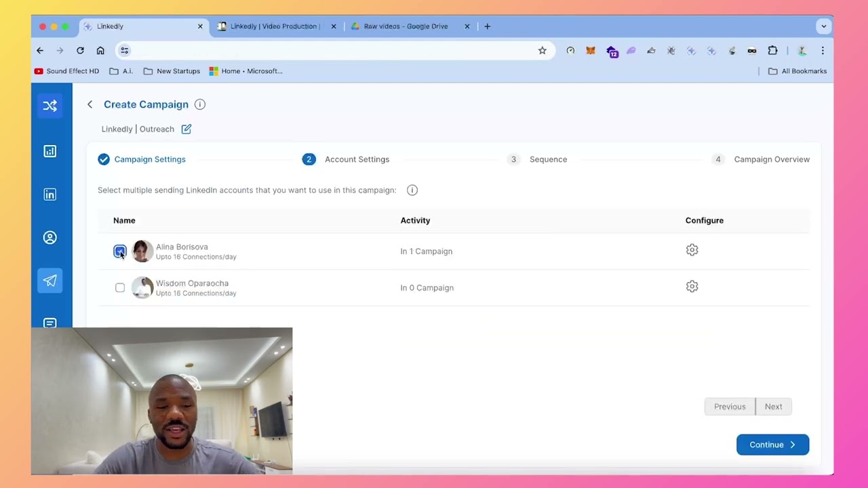The image size is (868, 488).
Task: Open the New Startups bookmarks folder
Action: click(172, 71)
